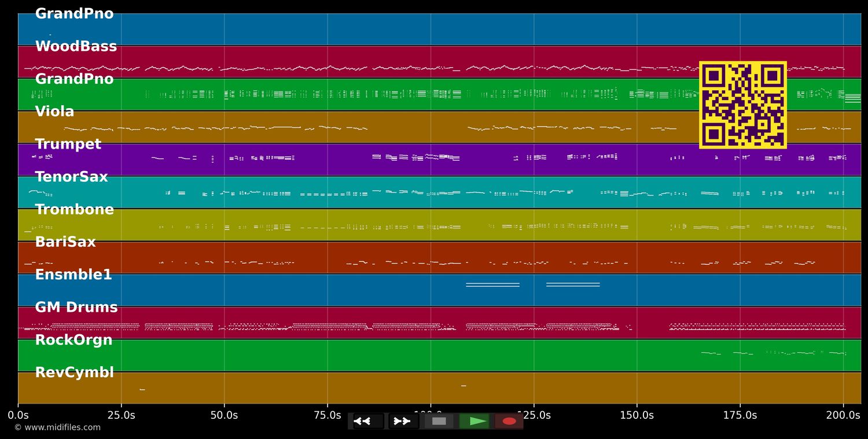
Task: Select the GrandPno track label
Action: point(74,13)
